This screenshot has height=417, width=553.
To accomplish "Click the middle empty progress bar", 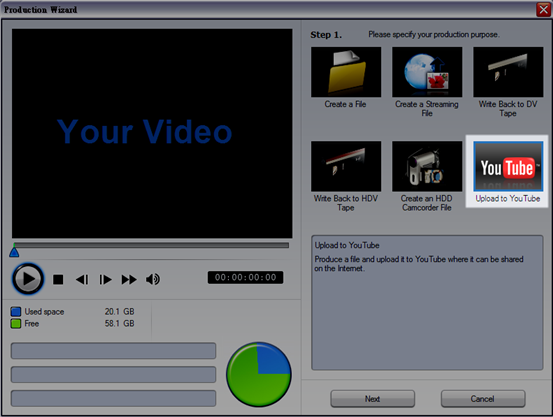I will coord(114,374).
